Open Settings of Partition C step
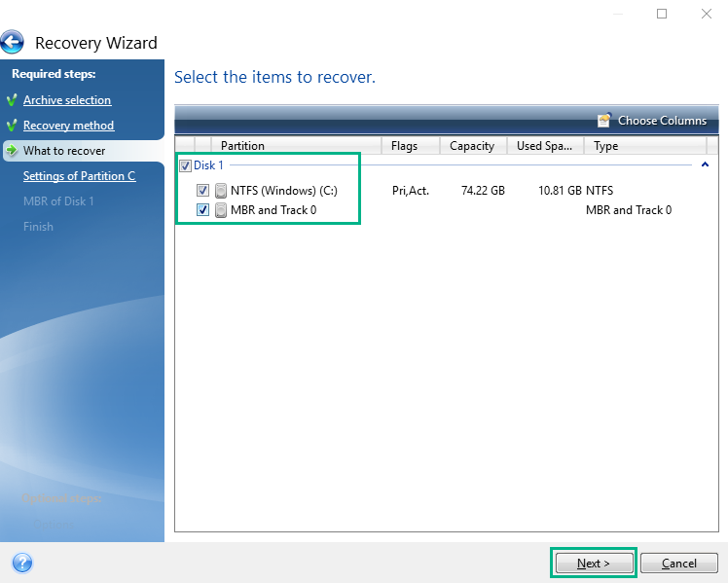728x583 pixels. 80,176
